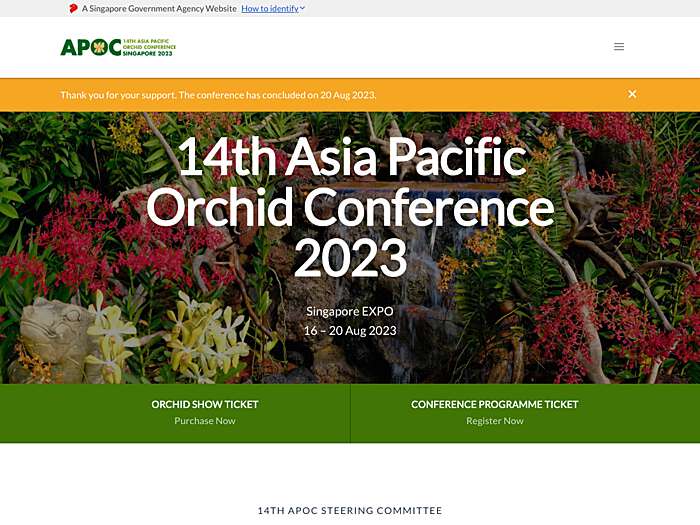Viewport: 700px width, 525px height.
Task: Click the 'Thank you for your support' banner message
Action: pos(218,95)
